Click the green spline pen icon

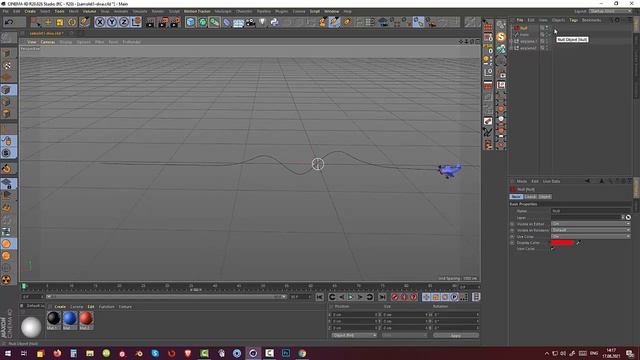(202, 22)
